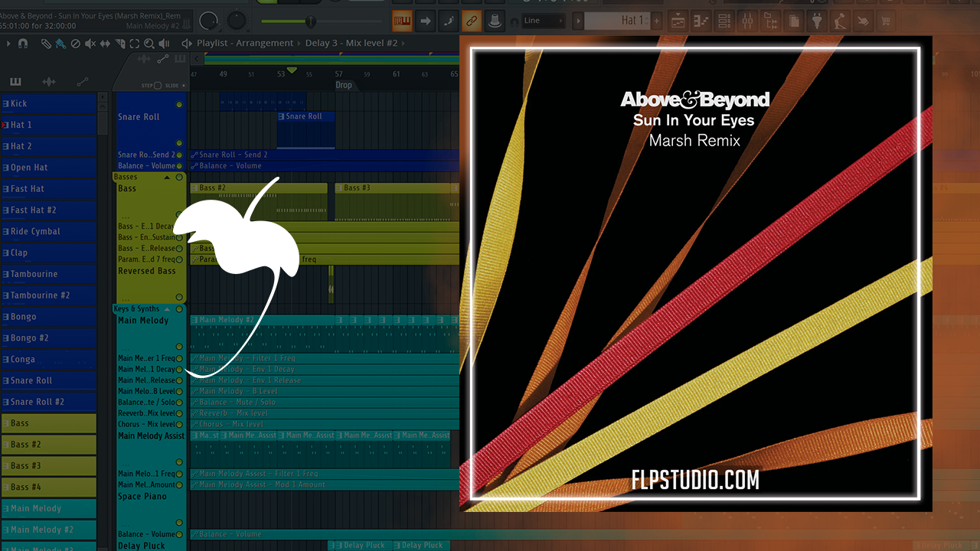Select the Mute tool in playlist toolbar
Viewport: 980px width, 551px height.
click(89, 44)
